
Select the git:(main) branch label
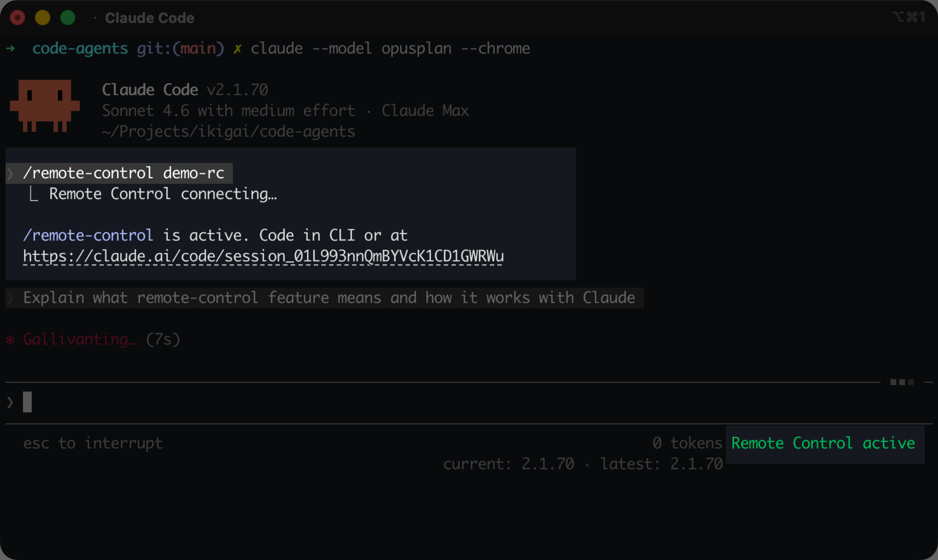pyautogui.click(x=180, y=48)
